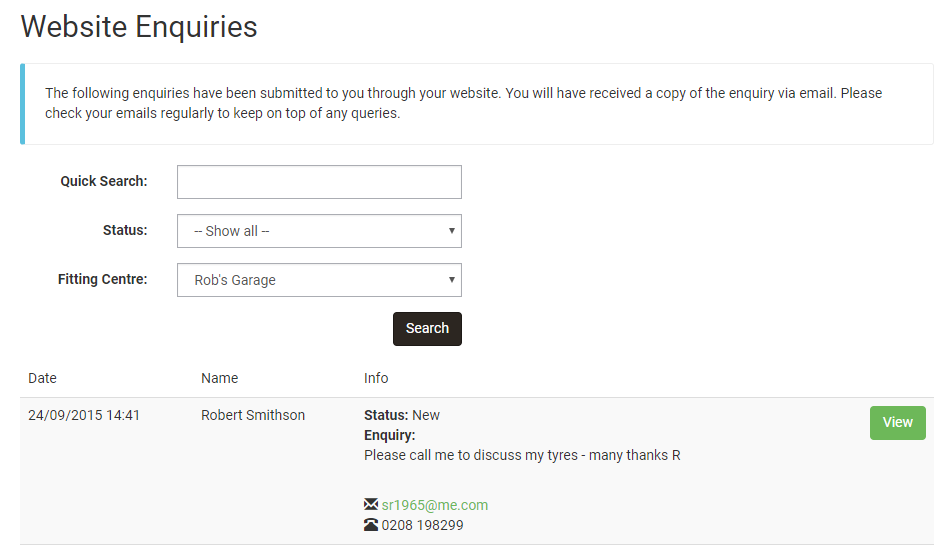The width and height of the screenshot is (942, 551).
Task: Click the Website Enquiries page heading
Action: coord(139,27)
